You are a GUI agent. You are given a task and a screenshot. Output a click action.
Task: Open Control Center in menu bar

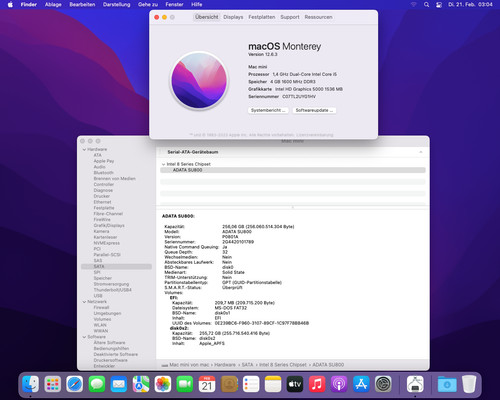[439, 4]
